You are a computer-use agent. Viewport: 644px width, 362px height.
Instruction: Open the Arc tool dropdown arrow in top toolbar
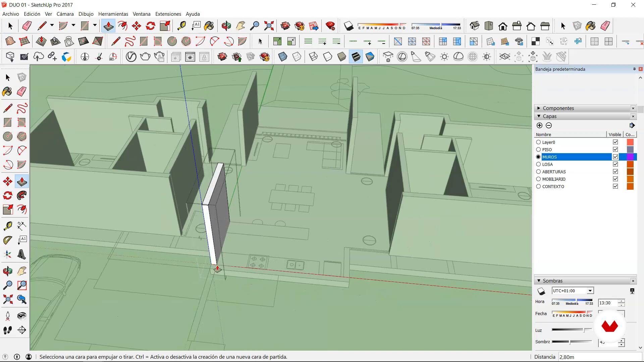(x=73, y=25)
